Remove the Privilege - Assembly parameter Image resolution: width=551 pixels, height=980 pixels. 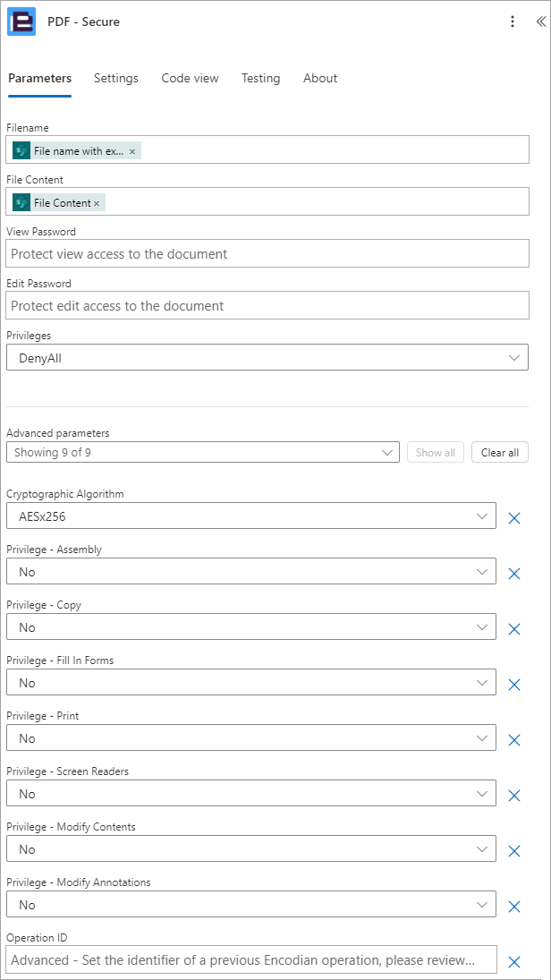(514, 574)
